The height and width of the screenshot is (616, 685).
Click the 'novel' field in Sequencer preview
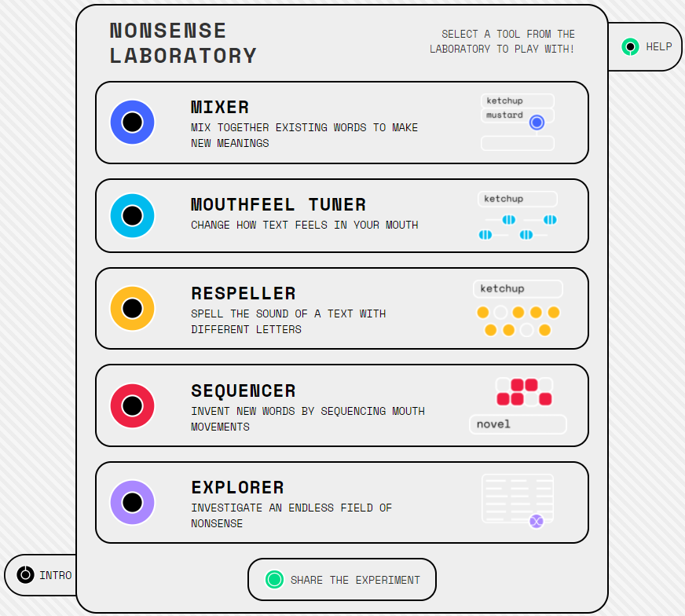coord(518,424)
